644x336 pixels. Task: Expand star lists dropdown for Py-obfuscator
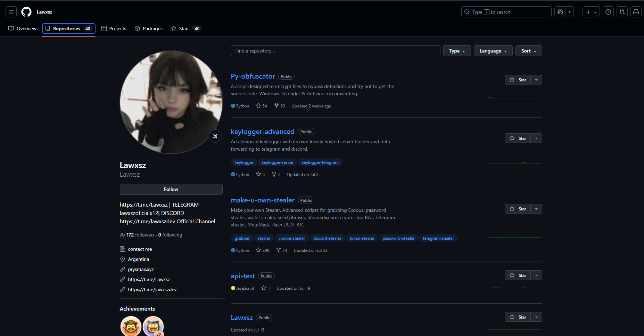click(536, 80)
